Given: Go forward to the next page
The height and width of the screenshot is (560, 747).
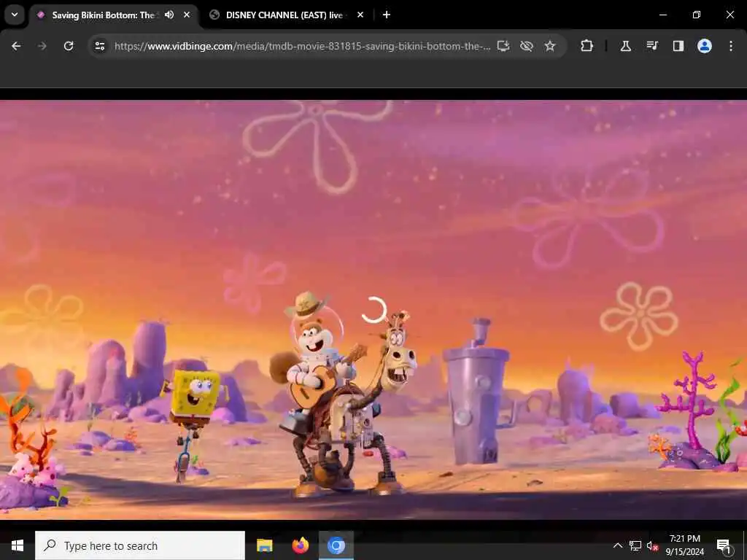Looking at the screenshot, I should click(x=42, y=46).
